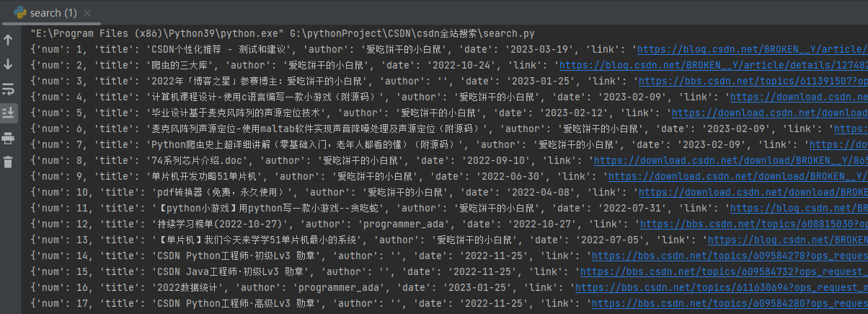Open the download.csdn.net link in row num 10
The image size is (868, 314).
753,193
